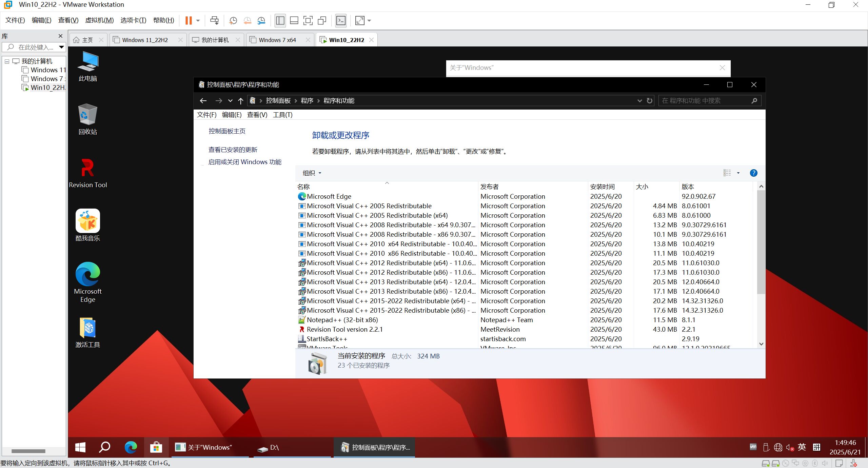Switch to the Windows 7 x64 tab
This screenshot has height=468, width=868.
click(277, 40)
